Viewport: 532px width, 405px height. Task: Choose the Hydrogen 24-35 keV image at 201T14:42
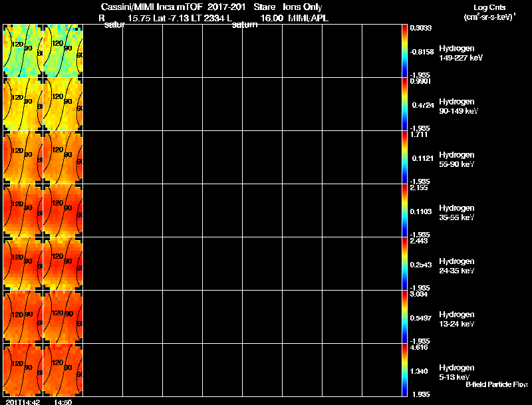[x=23, y=264]
